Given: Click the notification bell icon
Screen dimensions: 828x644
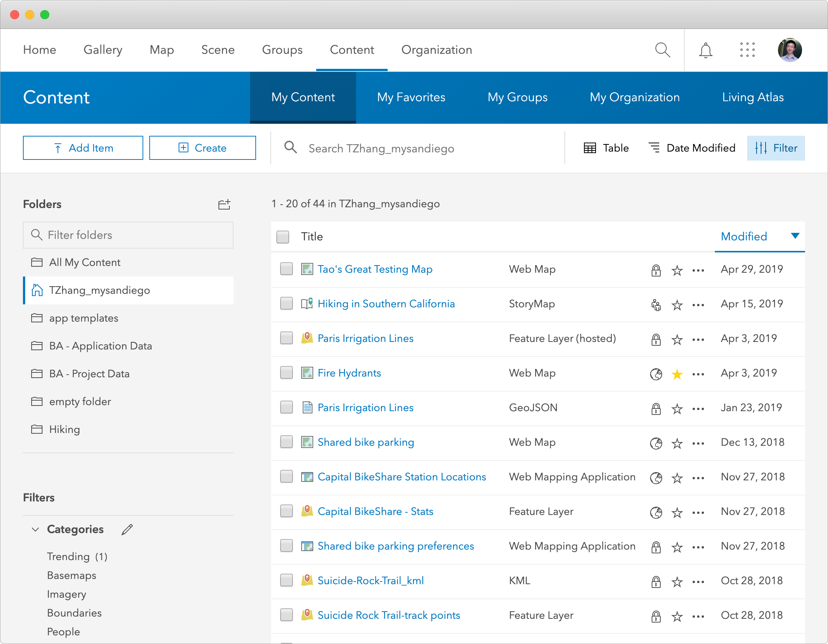Looking at the screenshot, I should click(x=705, y=50).
